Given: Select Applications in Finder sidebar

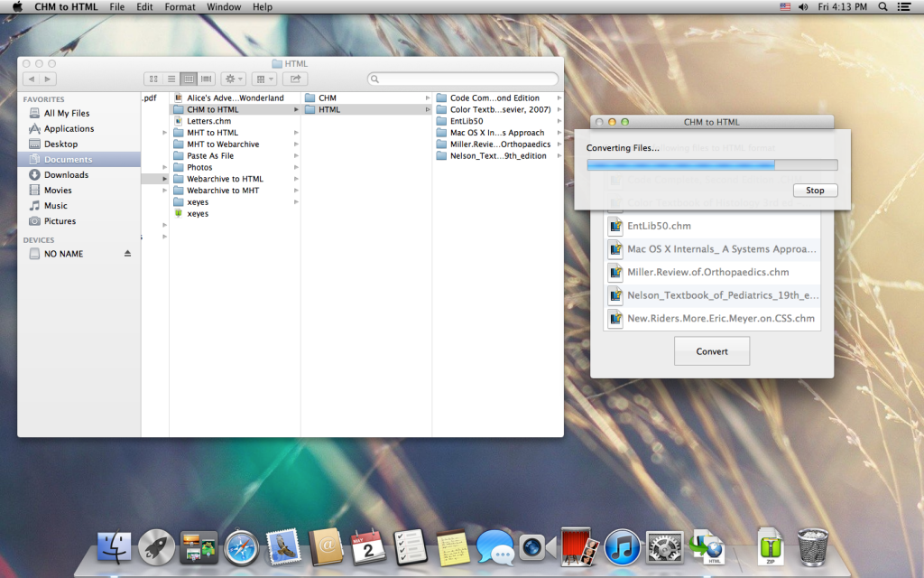Looking at the screenshot, I should [x=69, y=128].
